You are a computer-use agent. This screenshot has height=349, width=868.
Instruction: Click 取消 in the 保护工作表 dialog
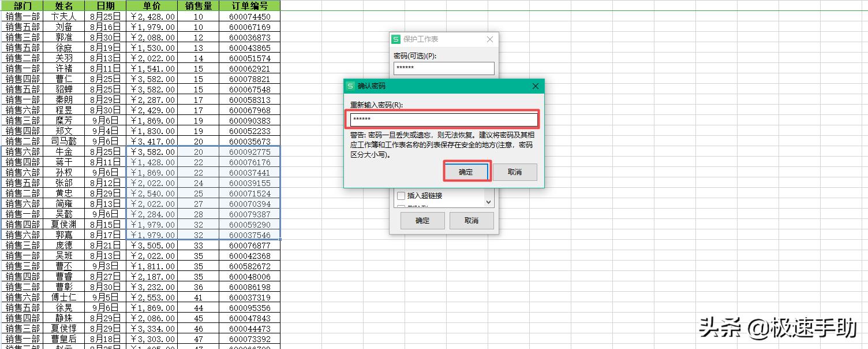[x=471, y=220]
